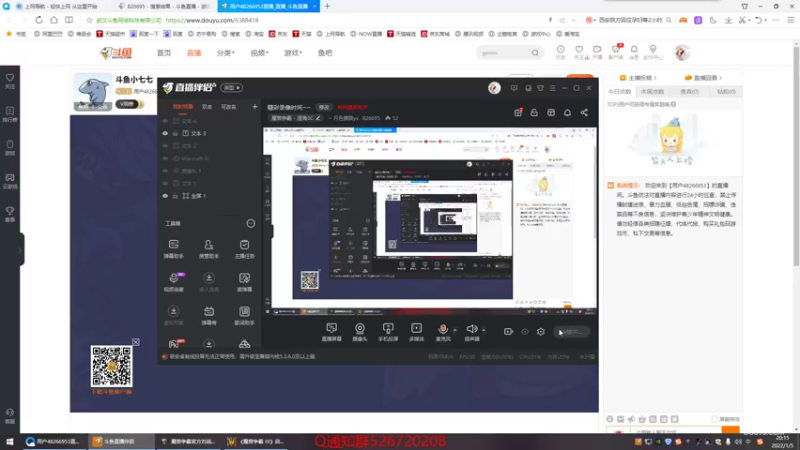The width and height of the screenshot is (800, 450).
Task: Open 客户端 icon with the red badge
Action: pos(616,53)
